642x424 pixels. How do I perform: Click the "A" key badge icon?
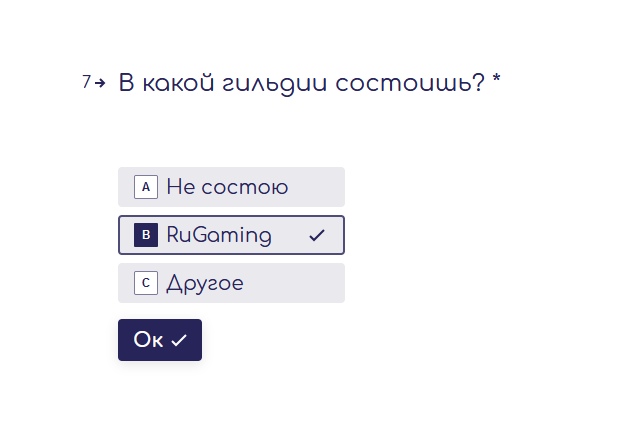coord(146,187)
